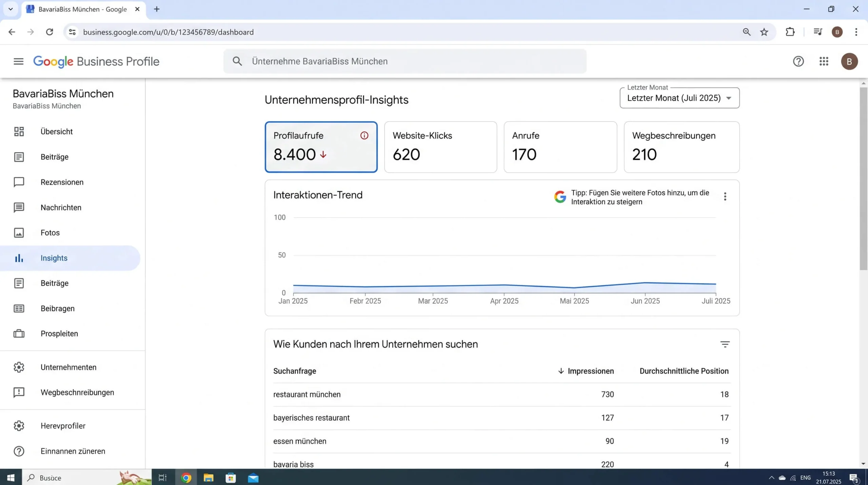Click the Durchschnittliche Position column header
Screen dimensions: 868x485
pos(684,371)
